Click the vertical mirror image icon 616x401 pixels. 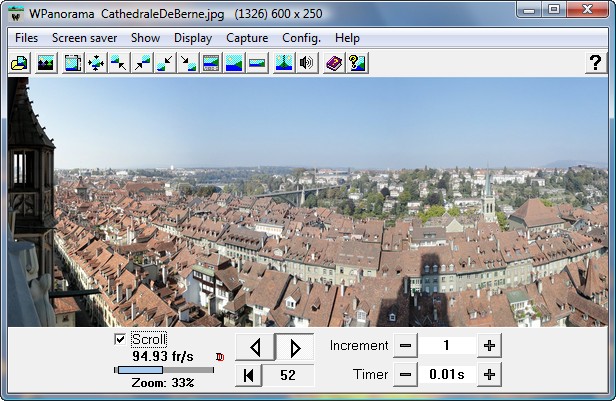pos(284,63)
